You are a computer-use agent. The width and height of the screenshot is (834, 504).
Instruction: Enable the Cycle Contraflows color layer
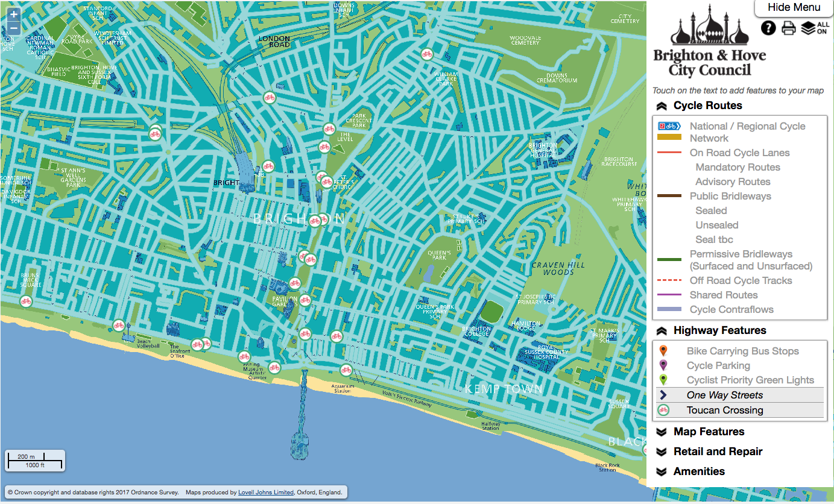[x=731, y=309]
